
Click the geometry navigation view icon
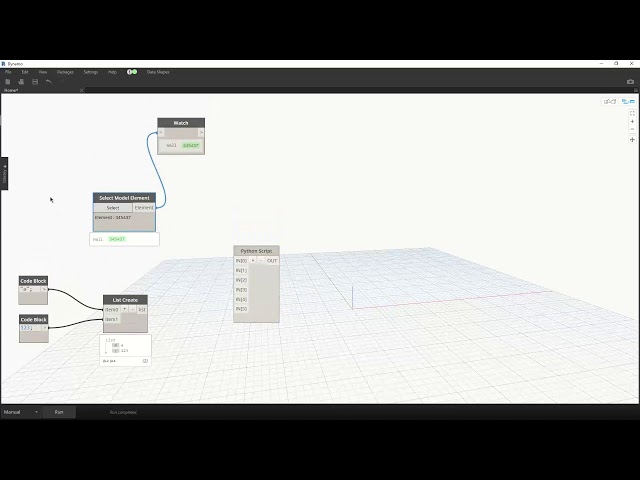(x=610, y=101)
